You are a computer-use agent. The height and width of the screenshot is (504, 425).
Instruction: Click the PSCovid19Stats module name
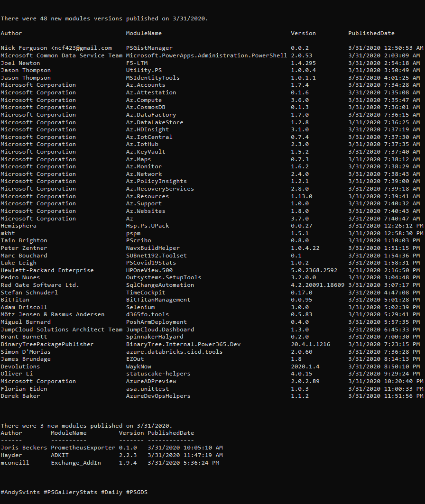click(x=151, y=263)
